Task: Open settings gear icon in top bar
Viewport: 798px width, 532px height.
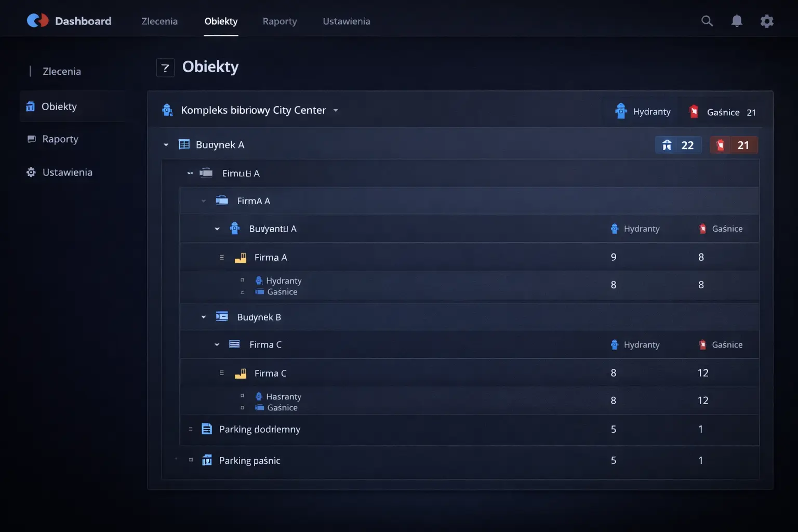Action: (767, 21)
